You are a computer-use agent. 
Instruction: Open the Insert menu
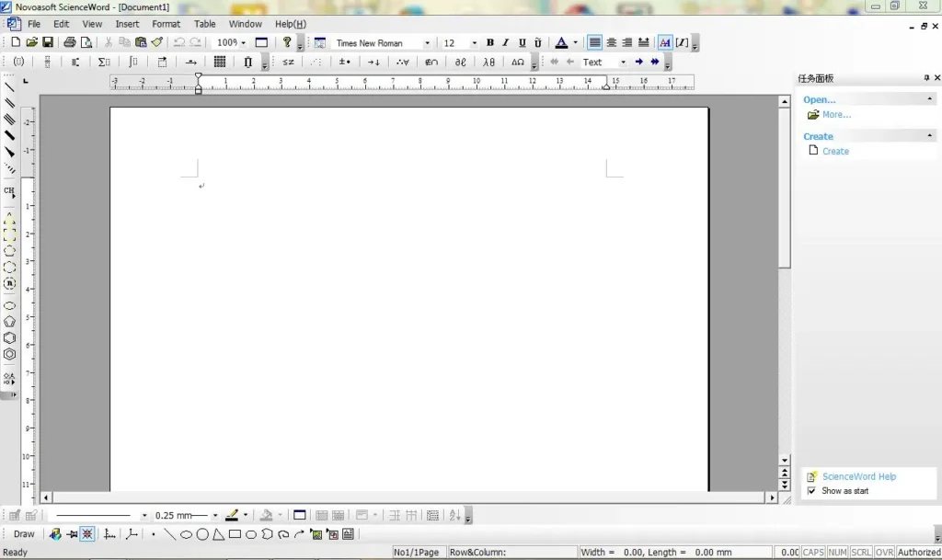[127, 24]
